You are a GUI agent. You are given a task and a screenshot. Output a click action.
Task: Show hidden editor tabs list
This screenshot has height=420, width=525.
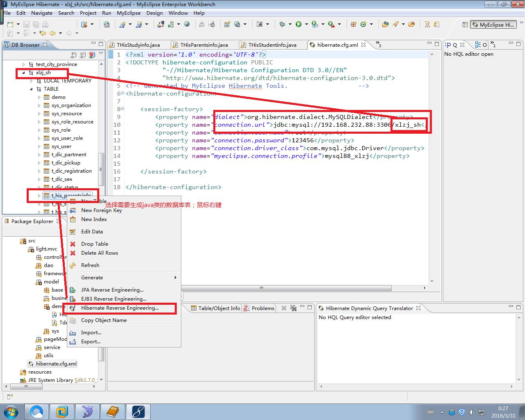coord(378,44)
